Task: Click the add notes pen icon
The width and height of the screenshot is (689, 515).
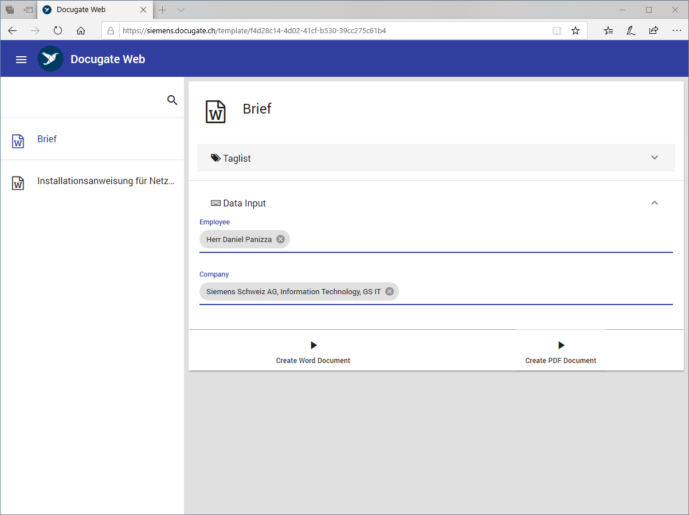Action: pos(631,30)
